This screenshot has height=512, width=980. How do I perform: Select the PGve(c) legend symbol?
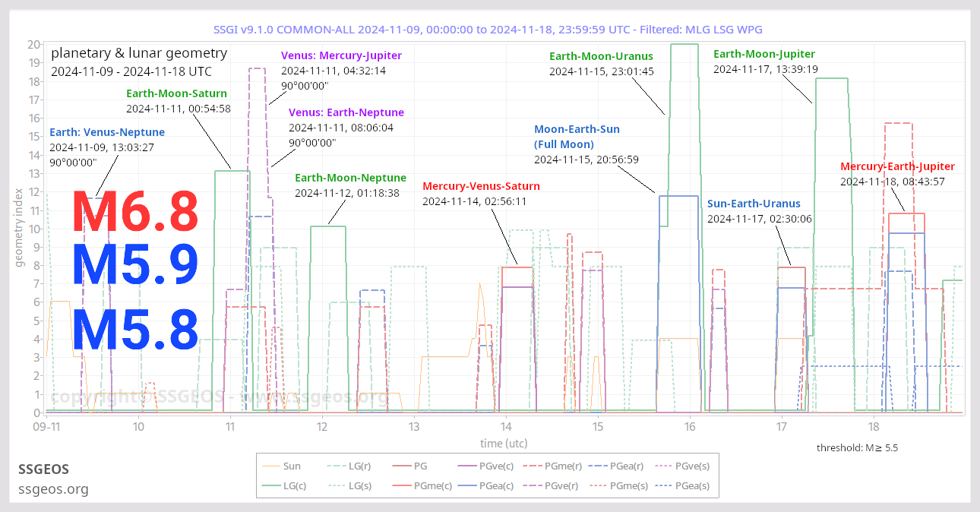tap(466, 466)
